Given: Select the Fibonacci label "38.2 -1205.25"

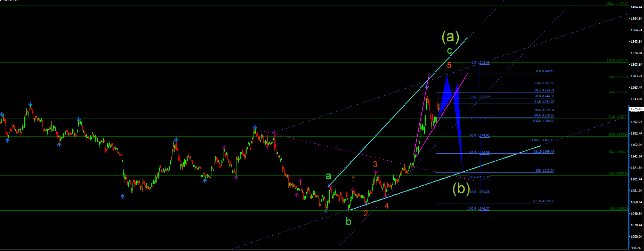Looking at the screenshot, I should tap(480, 118).
